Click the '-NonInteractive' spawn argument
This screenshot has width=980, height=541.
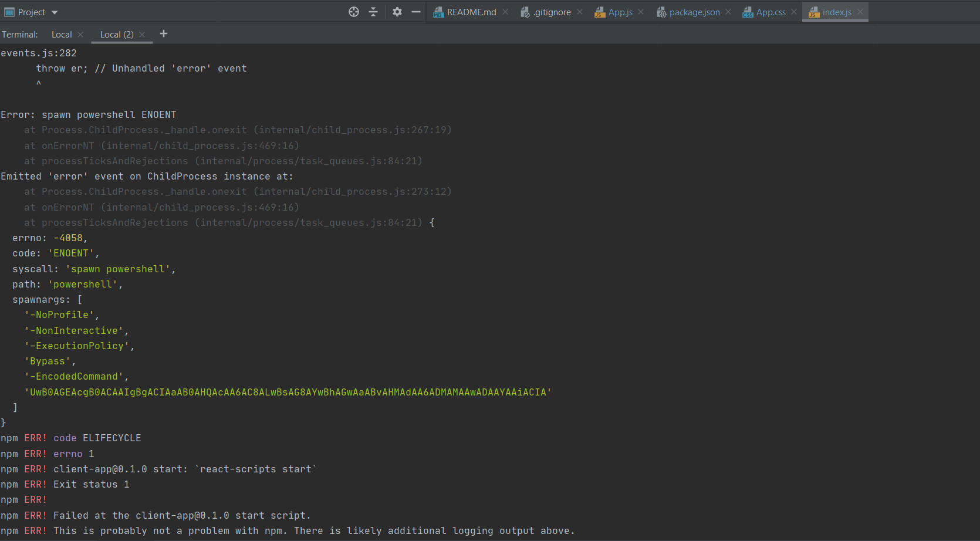76,331
